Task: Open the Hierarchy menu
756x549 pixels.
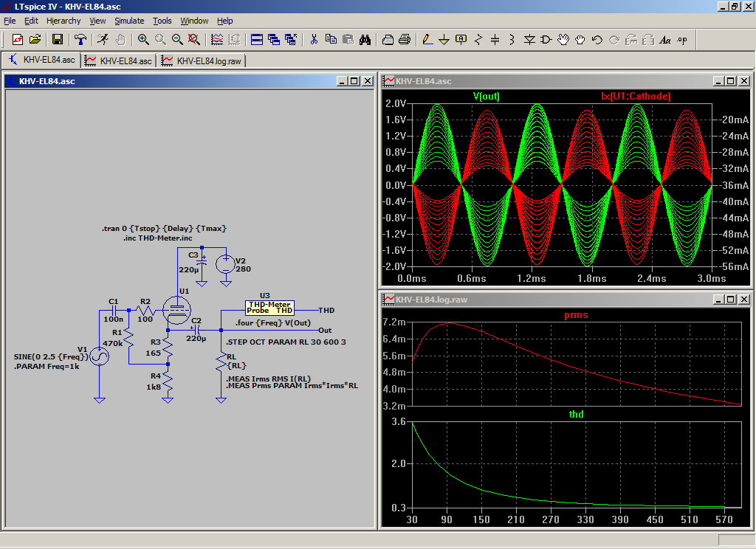Action: [x=63, y=21]
